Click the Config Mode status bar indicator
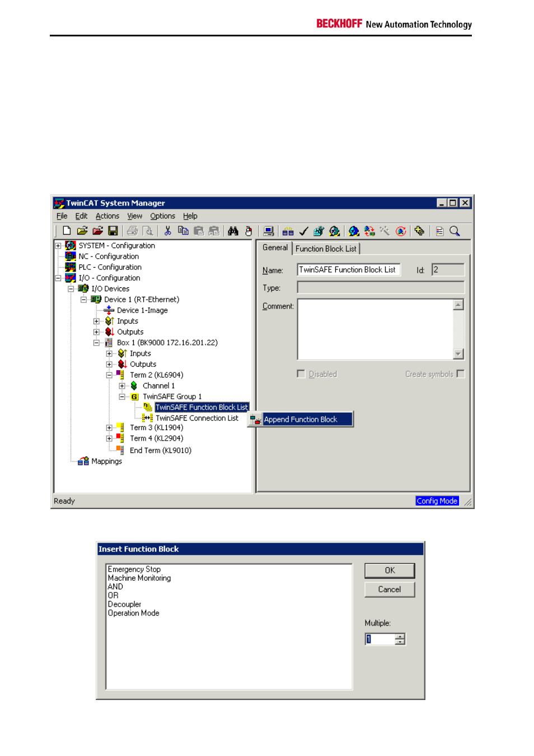 click(x=437, y=501)
